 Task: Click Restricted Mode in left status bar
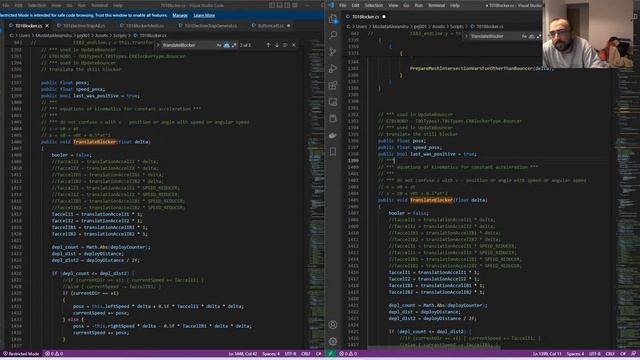click(x=21, y=354)
